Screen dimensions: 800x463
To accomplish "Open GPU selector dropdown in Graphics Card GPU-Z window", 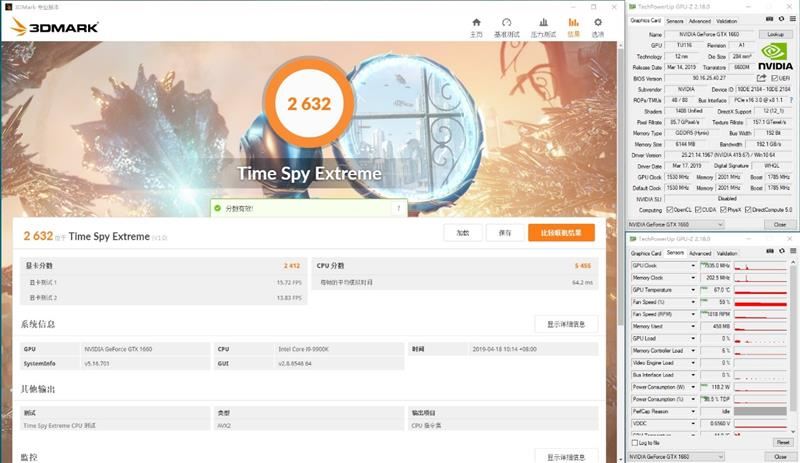I will [x=676, y=225].
